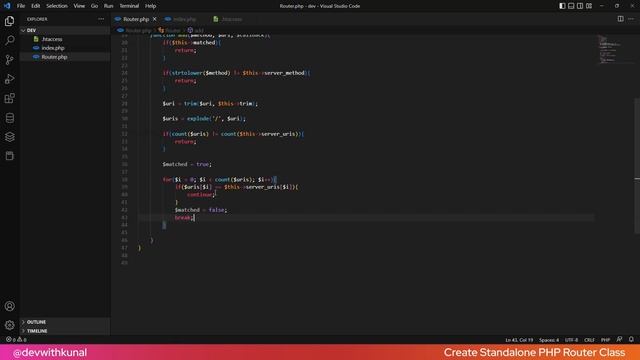Place cursor on line with $matched = true

[187, 164]
